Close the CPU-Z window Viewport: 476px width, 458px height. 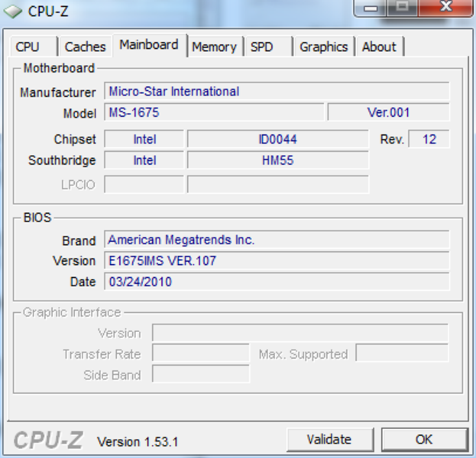pos(446,8)
